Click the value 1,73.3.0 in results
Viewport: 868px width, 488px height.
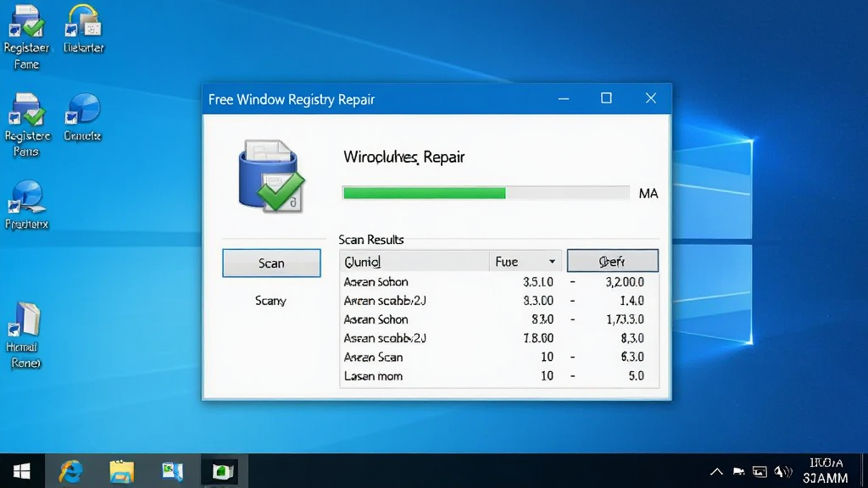pyautogui.click(x=625, y=319)
